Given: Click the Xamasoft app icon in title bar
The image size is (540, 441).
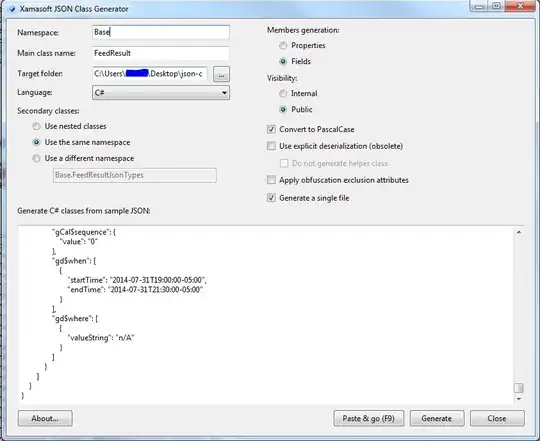Looking at the screenshot, I should [12, 9].
